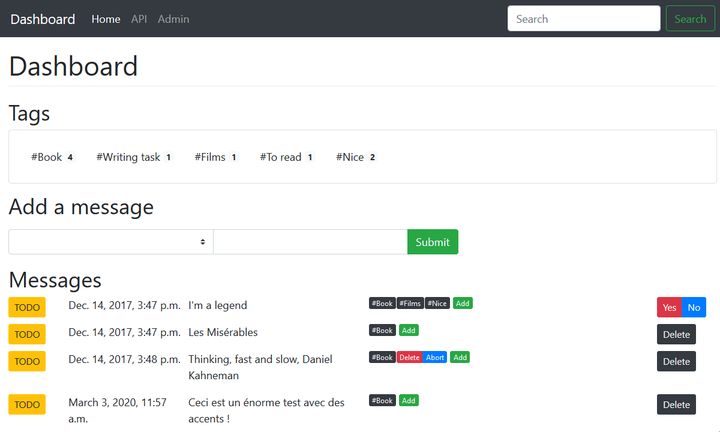720x432 pixels.
Task: Click the Add a message heading
Action: point(81,207)
